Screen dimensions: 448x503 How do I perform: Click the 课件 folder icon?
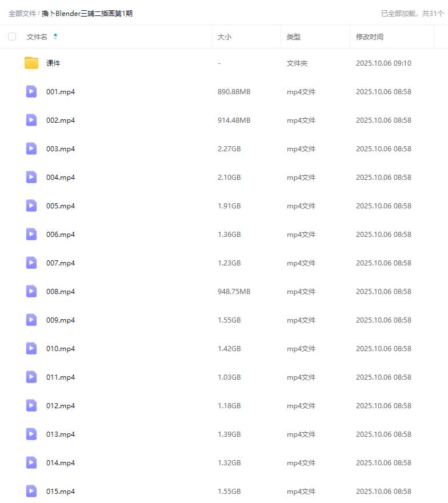coord(31,63)
